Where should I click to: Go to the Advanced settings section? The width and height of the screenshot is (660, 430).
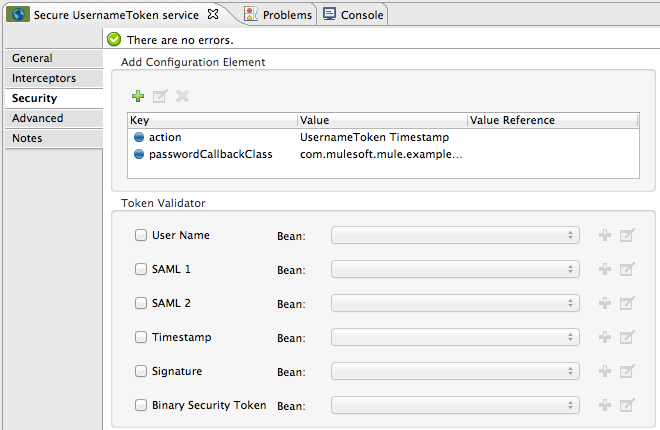click(x=38, y=118)
